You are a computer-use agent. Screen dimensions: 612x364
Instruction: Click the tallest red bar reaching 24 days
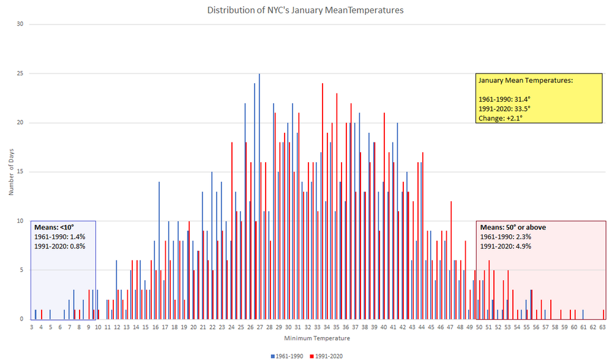click(x=323, y=201)
